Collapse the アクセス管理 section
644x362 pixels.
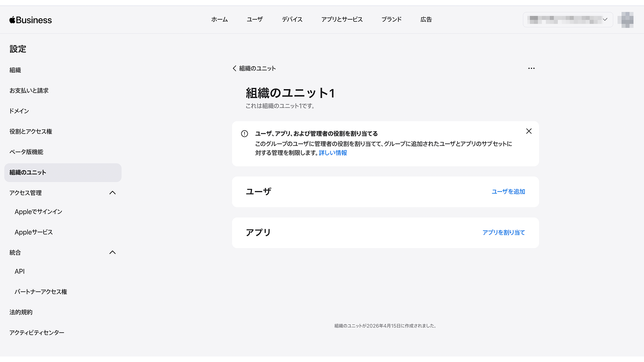[112, 193]
